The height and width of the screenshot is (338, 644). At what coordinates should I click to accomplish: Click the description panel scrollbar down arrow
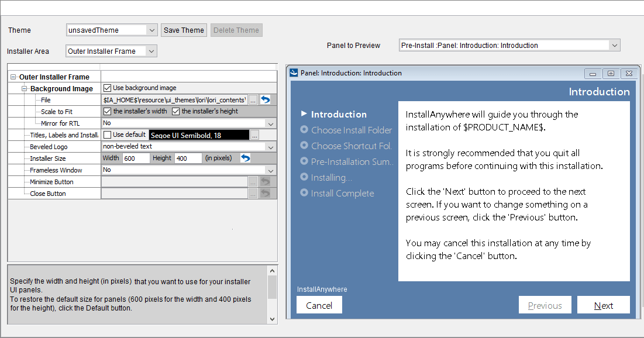(x=272, y=319)
